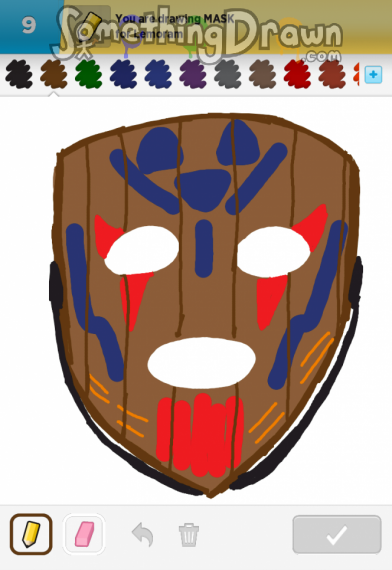The height and width of the screenshot is (570, 392).
Task: Clear drawing with the trash icon
Action: pyautogui.click(x=189, y=534)
